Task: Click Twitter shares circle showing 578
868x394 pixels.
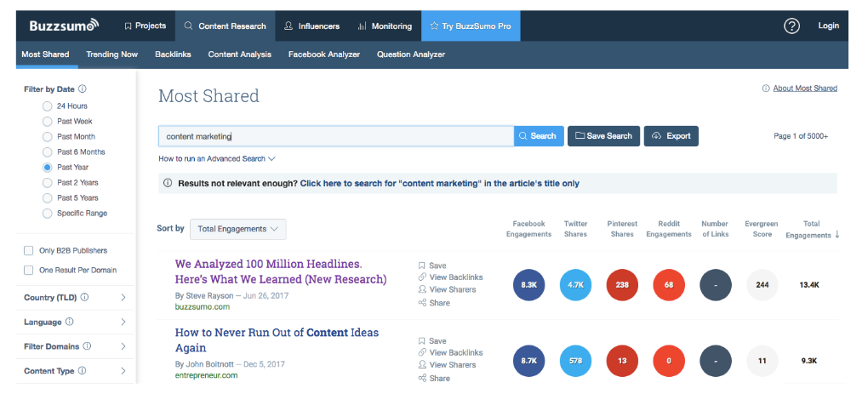Action: (x=576, y=361)
